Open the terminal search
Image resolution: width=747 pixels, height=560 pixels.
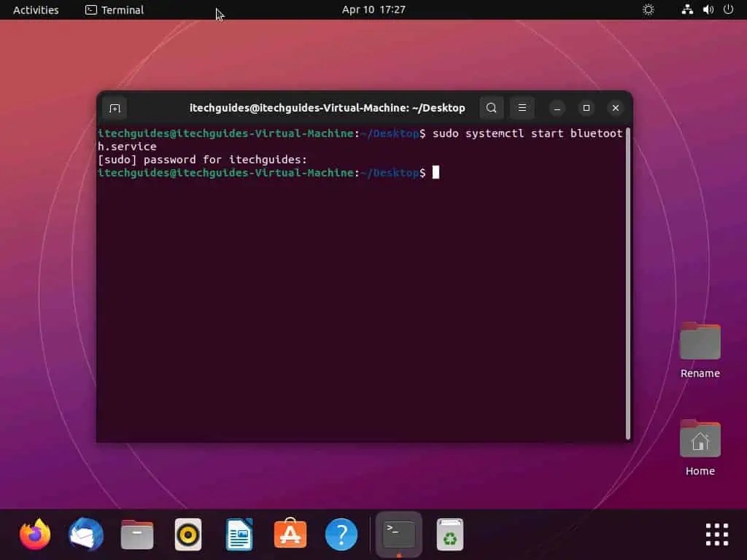(491, 107)
